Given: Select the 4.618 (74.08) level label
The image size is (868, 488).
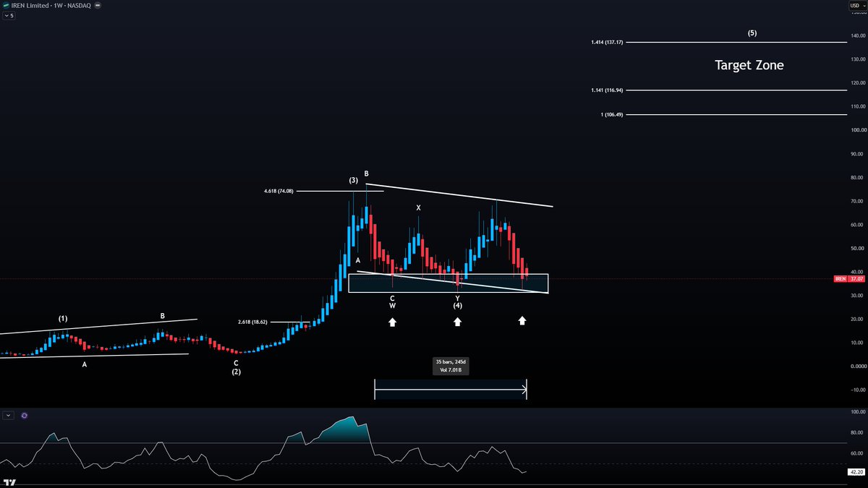Looking at the screenshot, I should pyautogui.click(x=280, y=192).
